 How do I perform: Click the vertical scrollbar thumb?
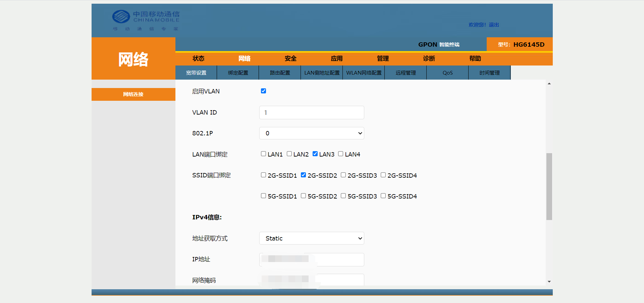pos(549,186)
